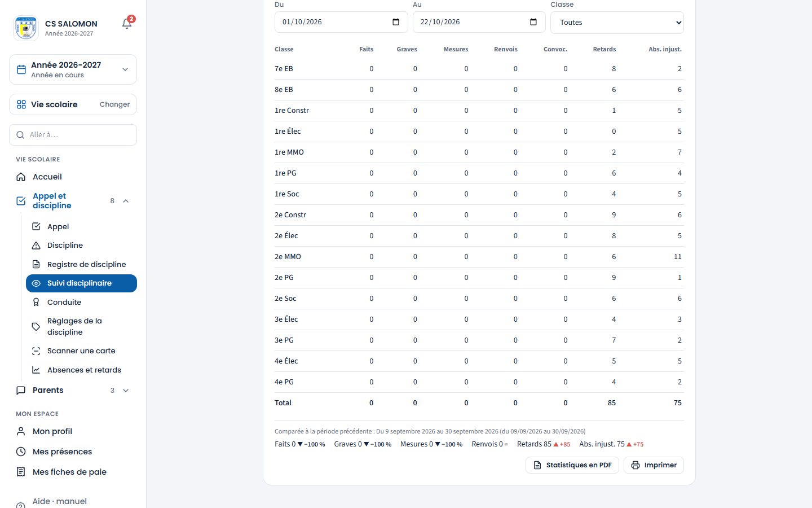Viewport: 812px width, 508px height.
Task: Click the Retards column header
Action: point(604,49)
